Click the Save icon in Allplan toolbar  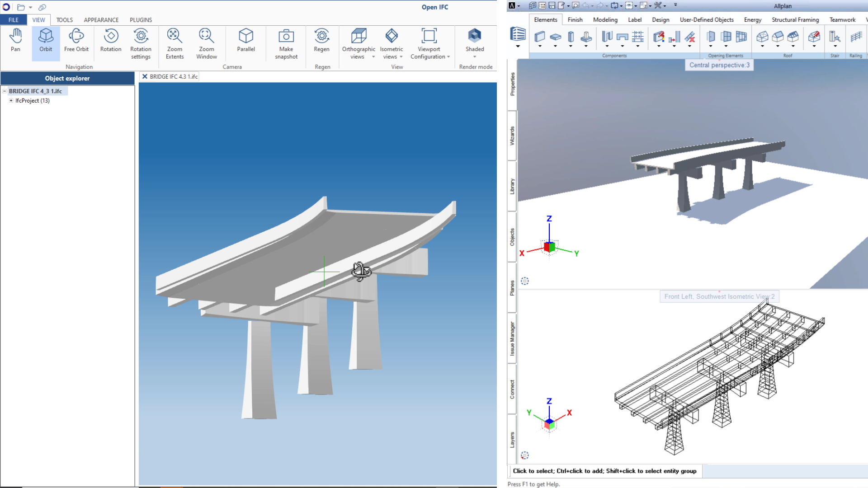point(552,5)
